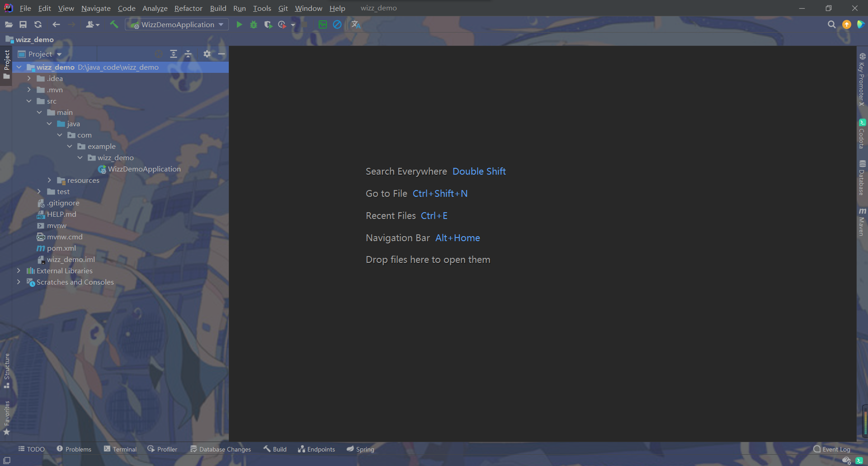
Task: Expand the External Libraries node
Action: (19, 271)
